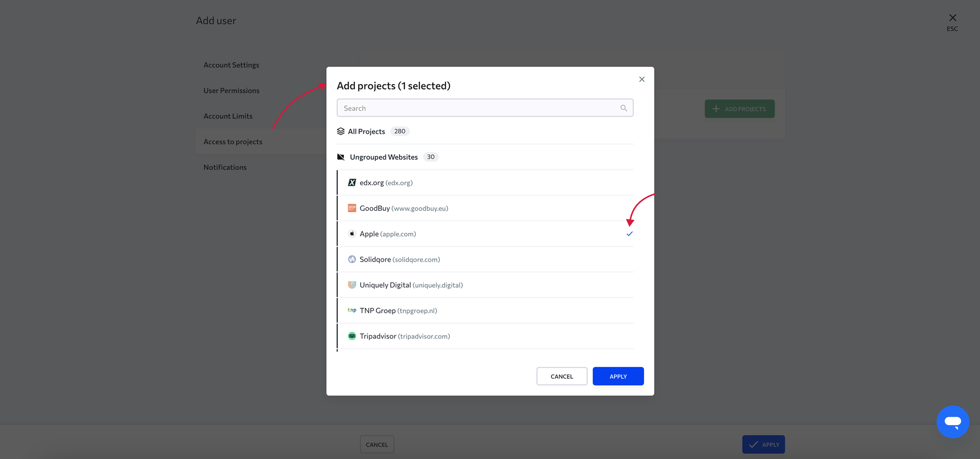Click the 280 count badge
Image resolution: width=980 pixels, height=459 pixels.
[399, 131]
